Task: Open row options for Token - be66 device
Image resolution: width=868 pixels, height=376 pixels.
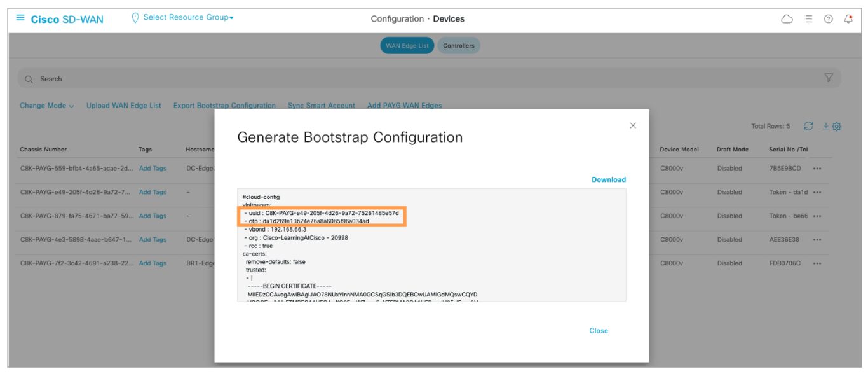Action: coord(817,216)
